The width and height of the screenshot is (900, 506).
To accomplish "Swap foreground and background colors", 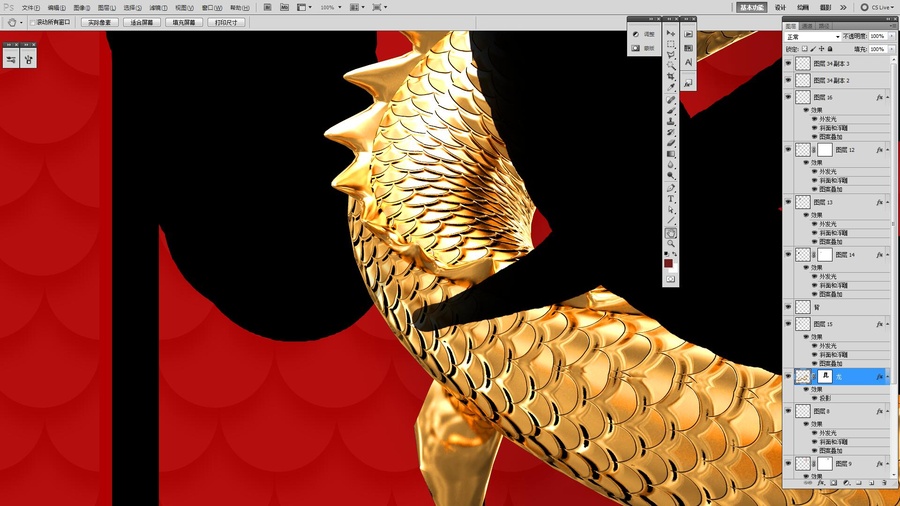I will 674,254.
